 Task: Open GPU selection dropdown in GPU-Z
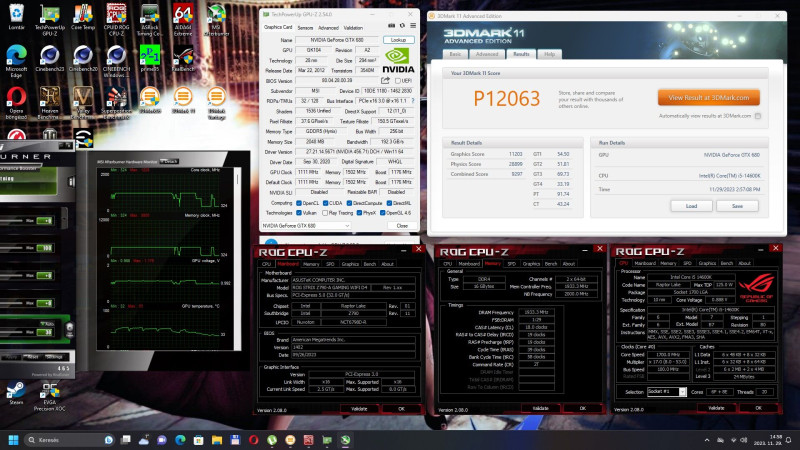coord(306,226)
